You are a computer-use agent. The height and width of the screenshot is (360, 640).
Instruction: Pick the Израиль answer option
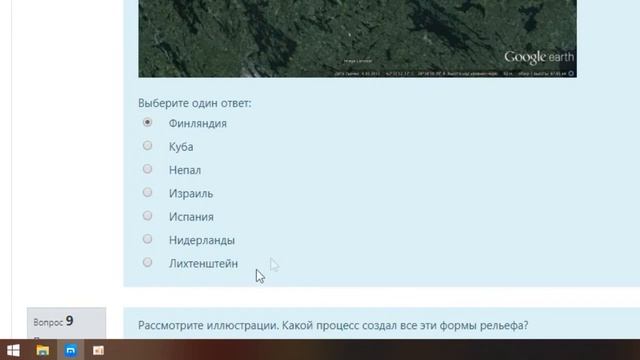(x=147, y=192)
